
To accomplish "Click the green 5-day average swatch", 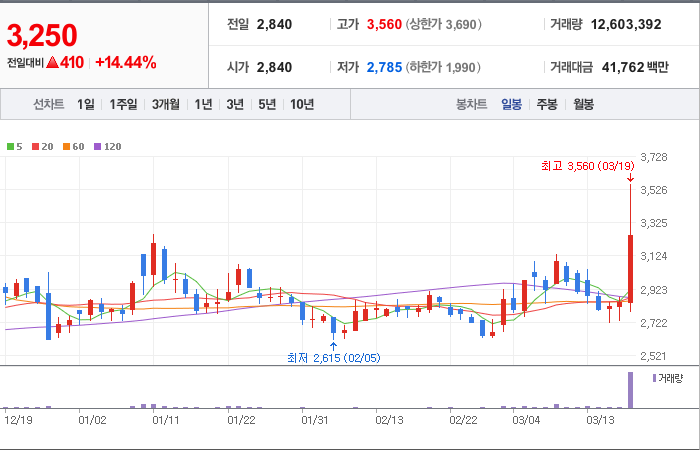I will 10,146.
